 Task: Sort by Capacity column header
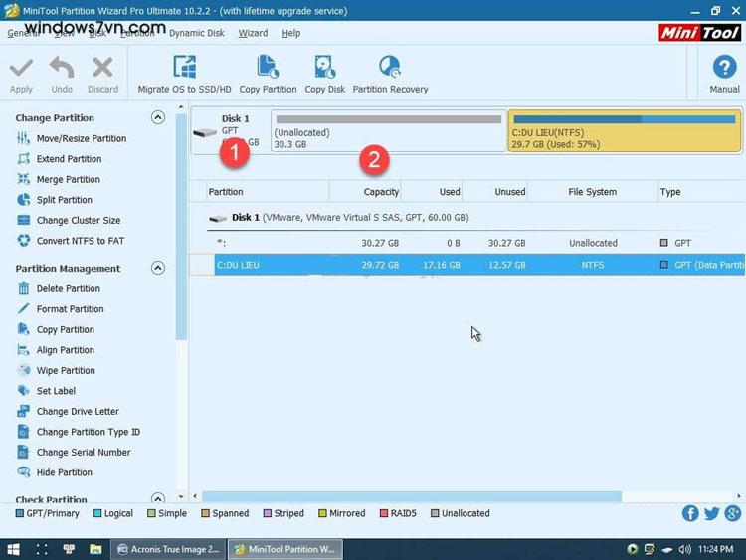pyautogui.click(x=365, y=192)
